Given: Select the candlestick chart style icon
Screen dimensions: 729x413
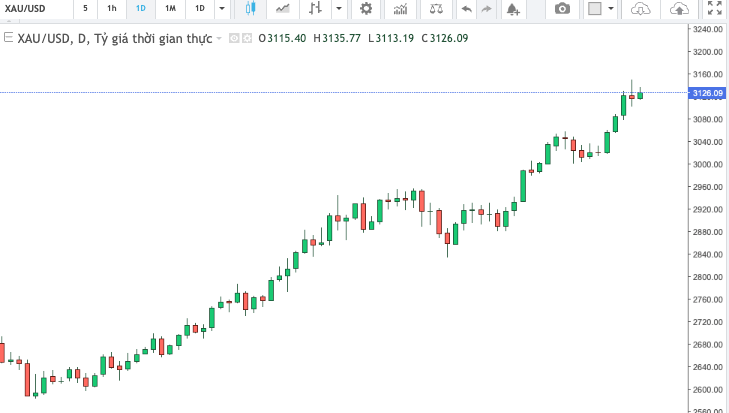Looking at the screenshot, I should pyautogui.click(x=250, y=8).
